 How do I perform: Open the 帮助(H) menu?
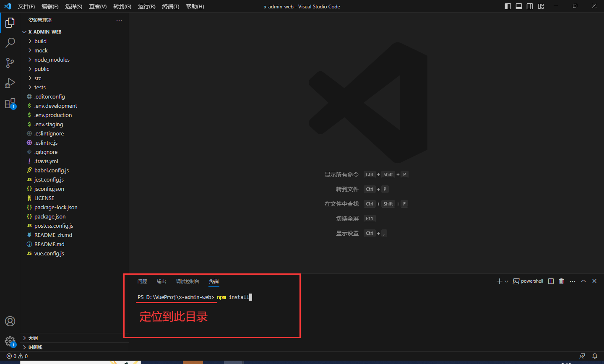coord(195,6)
